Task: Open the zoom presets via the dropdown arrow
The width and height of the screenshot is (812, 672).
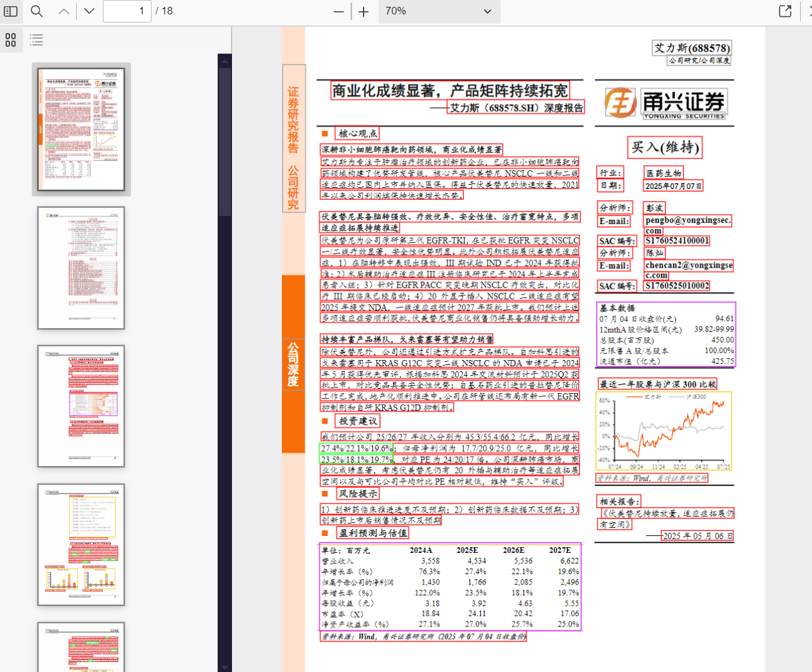Action: tap(486, 11)
